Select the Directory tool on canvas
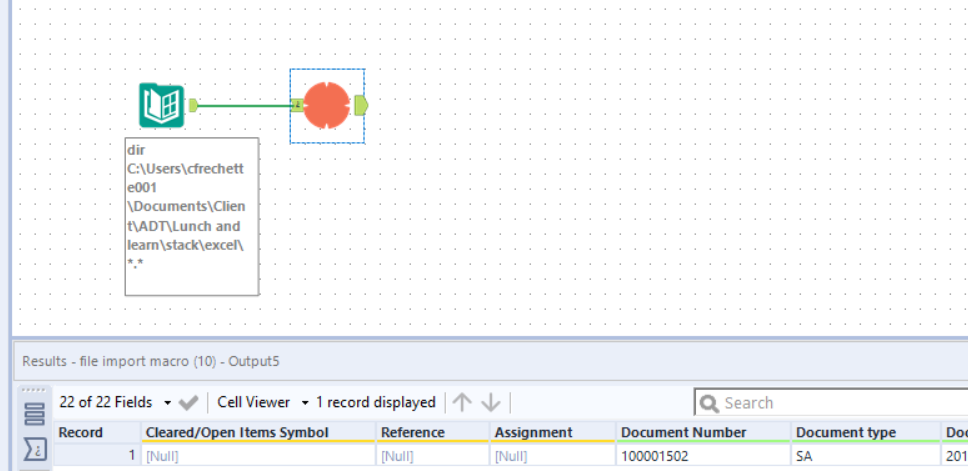The image size is (968, 471). [x=161, y=106]
